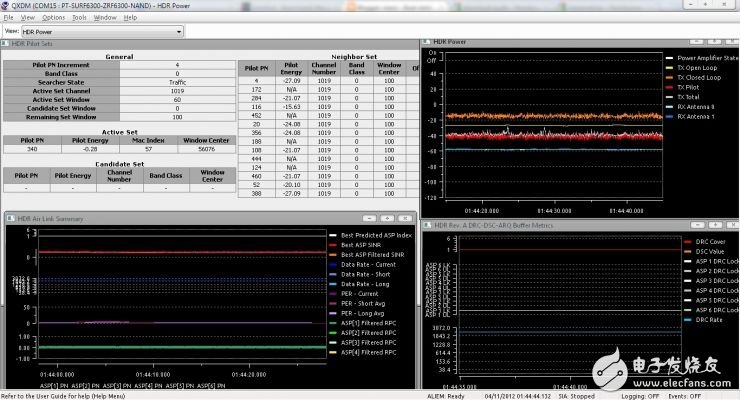740x400 pixels.
Task: Open the Options menu
Action: pyautogui.click(x=53, y=18)
